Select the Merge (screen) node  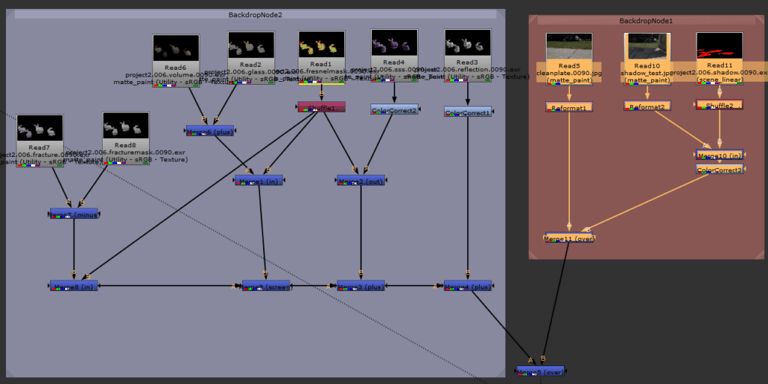click(266, 286)
